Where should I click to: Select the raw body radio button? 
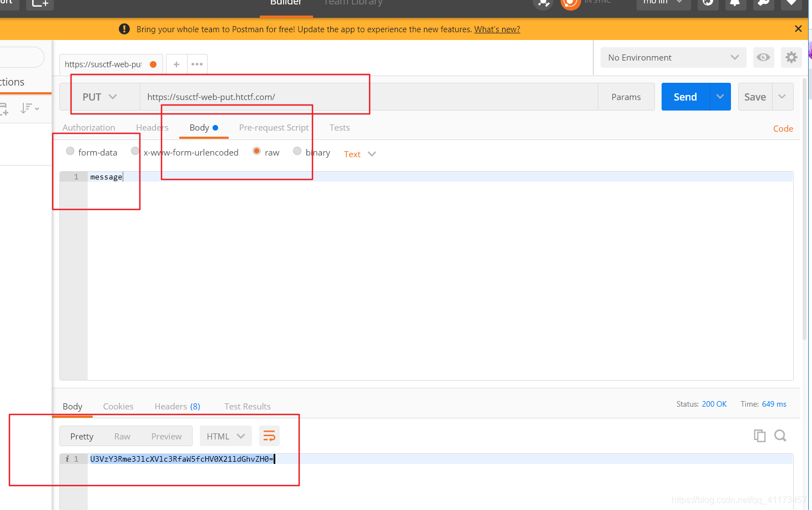tap(256, 151)
